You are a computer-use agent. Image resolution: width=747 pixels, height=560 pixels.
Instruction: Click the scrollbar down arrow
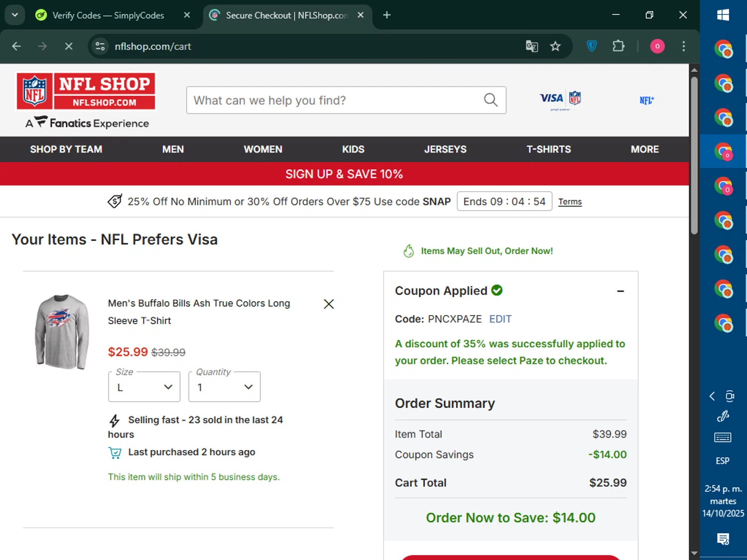coord(694,554)
